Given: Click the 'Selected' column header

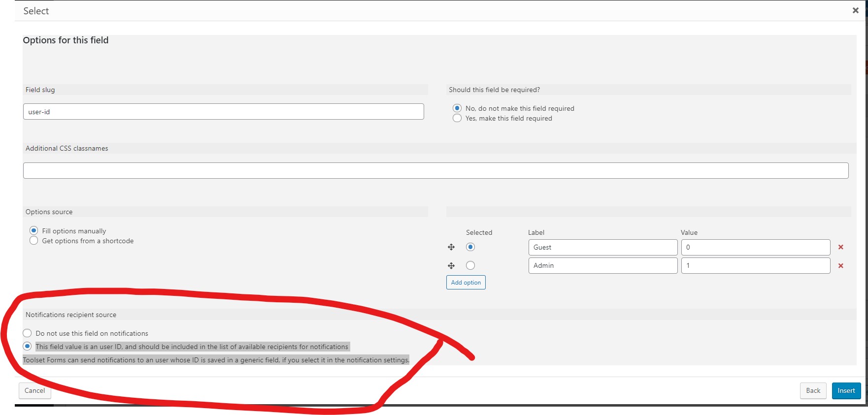Looking at the screenshot, I should (x=479, y=232).
